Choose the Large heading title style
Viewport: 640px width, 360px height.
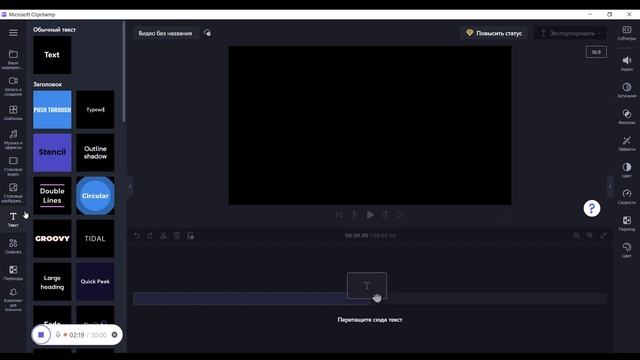coord(52,282)
